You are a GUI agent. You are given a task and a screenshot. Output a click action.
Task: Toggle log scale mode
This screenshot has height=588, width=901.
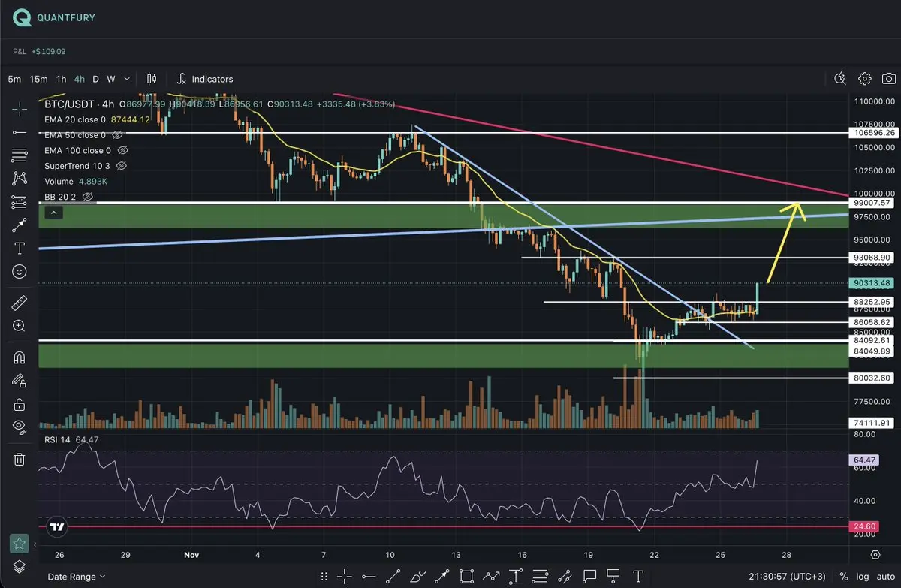point(861,577)
